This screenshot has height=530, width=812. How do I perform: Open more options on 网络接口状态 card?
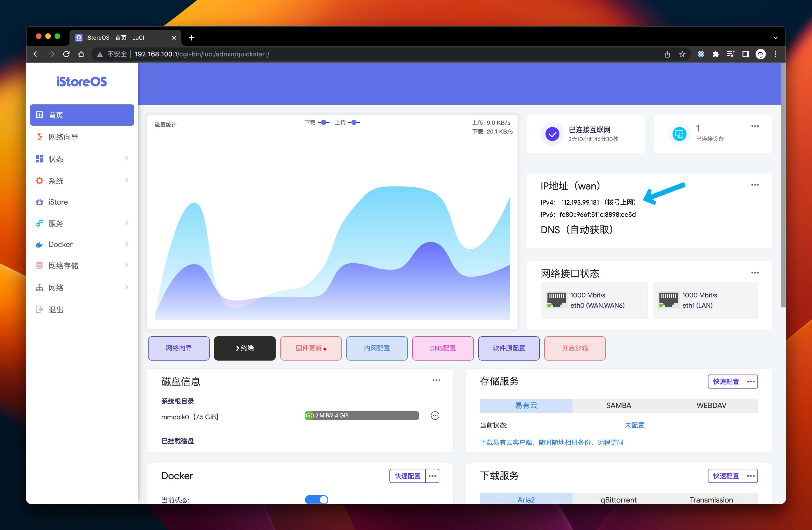pos(755,272)
